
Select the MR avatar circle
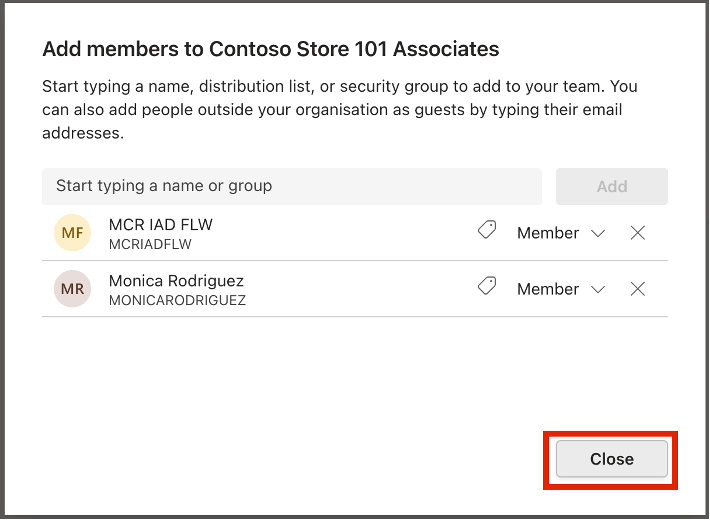(72, 289)
